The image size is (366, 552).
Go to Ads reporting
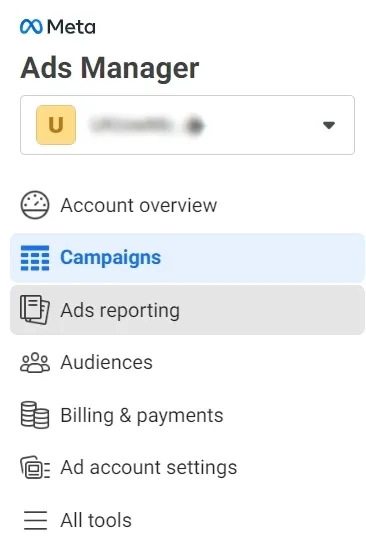point(187,310)
